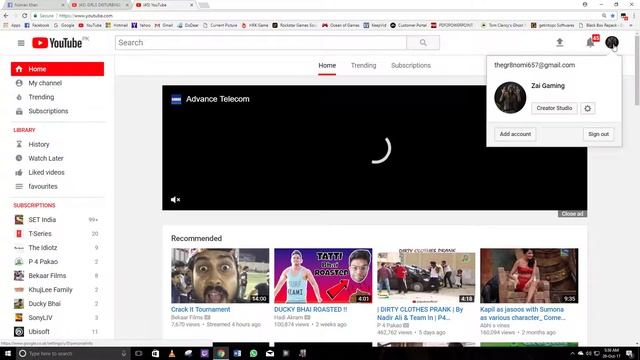Open DUCKY BHAI ROASTED video title
640x360 pixels.
[310, 309]
